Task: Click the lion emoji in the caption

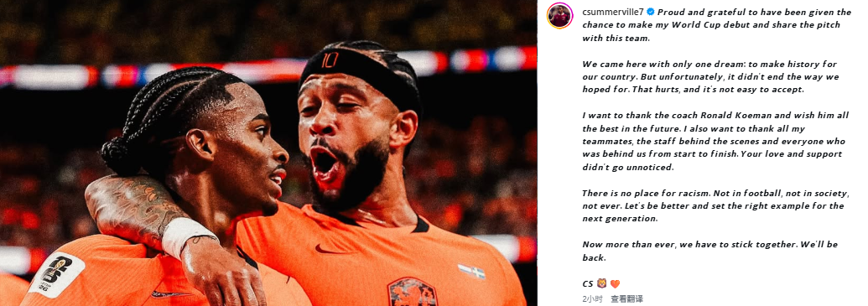Action: pyautogui.click(x=602, y=284)
